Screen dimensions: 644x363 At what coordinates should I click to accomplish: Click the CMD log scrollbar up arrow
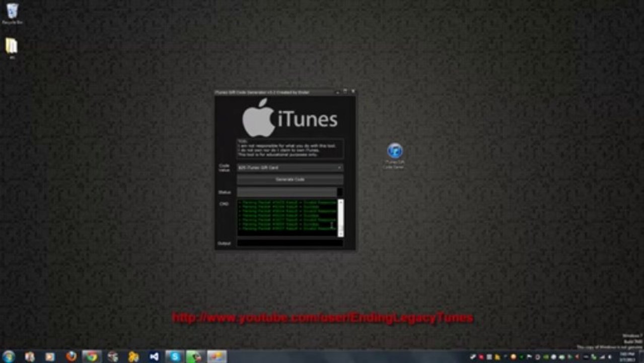point(340,202)
